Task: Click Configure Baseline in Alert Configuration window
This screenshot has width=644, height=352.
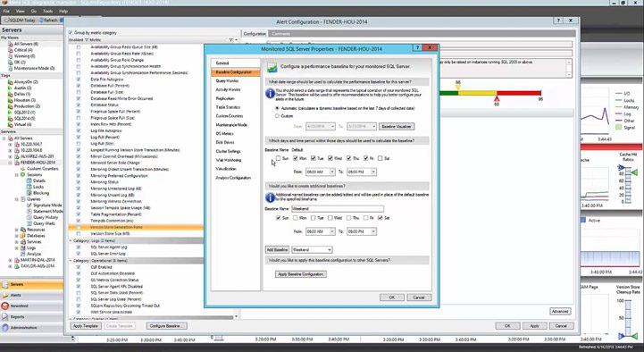Action: (x=167, y=326)
